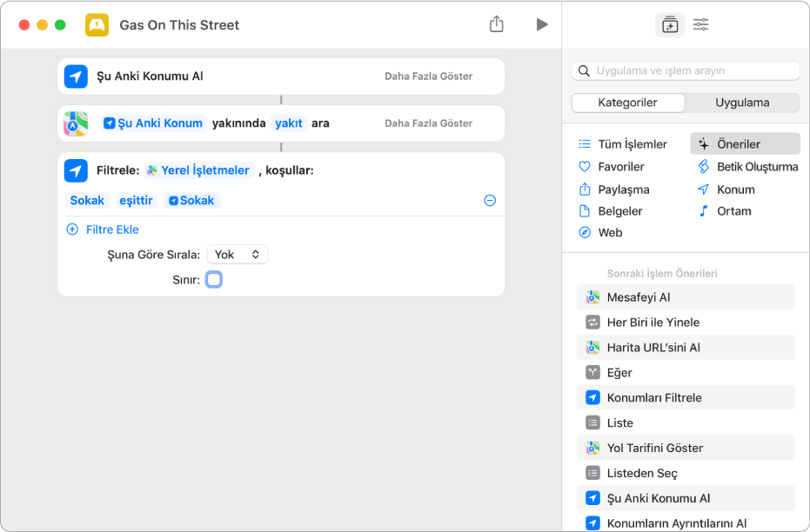Image resolution: width=810 pixels, height=532 pixels.
Task: Select the Kategoriler tab
Action: [627, 103]
